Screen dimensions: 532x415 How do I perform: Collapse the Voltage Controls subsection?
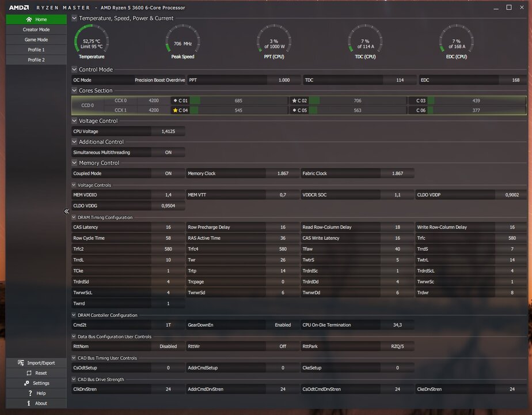[74, 185]
